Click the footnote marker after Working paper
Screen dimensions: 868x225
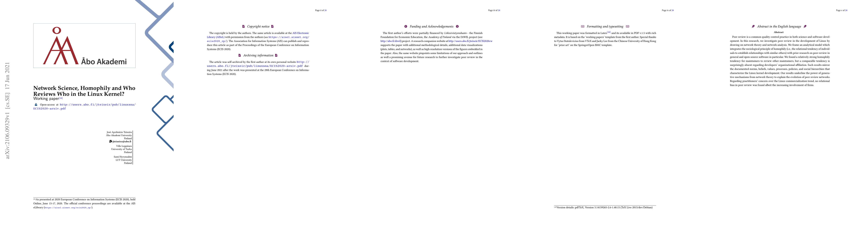pos(61,98)
